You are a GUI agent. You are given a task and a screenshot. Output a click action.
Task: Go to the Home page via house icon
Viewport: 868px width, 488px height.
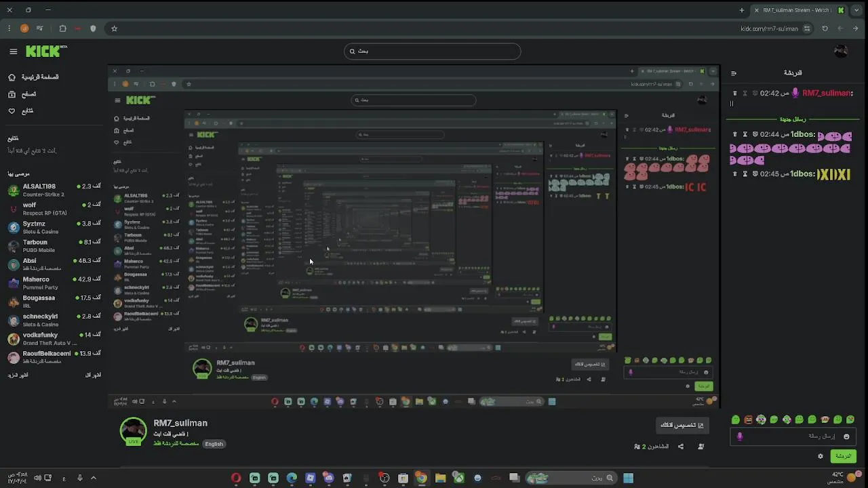tap(12, 77)
